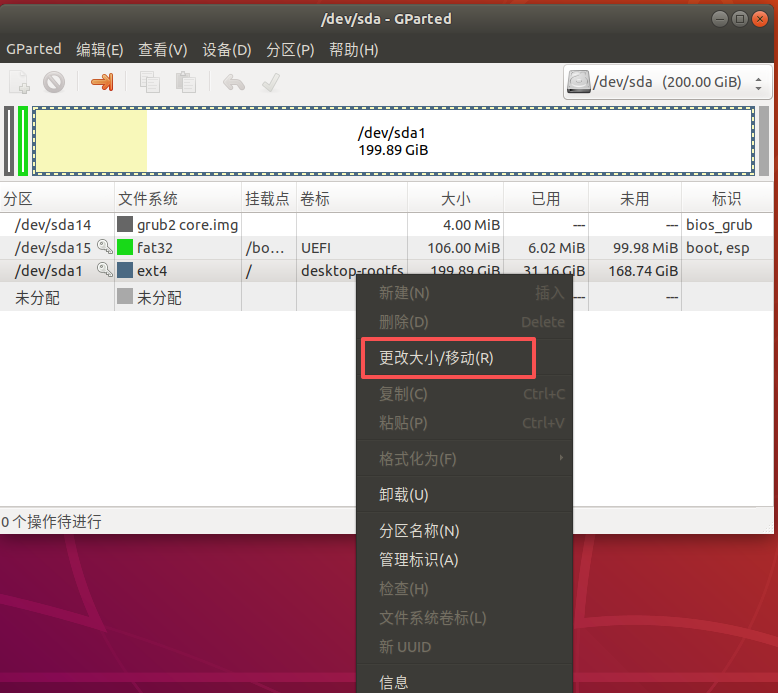Click the 大小 column header

[x=455, y=198]
